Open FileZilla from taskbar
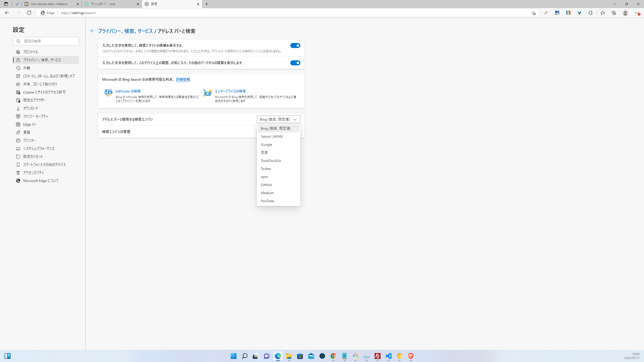Image resolution: width=644 pixels, height=362 pixels. point(377,356)
